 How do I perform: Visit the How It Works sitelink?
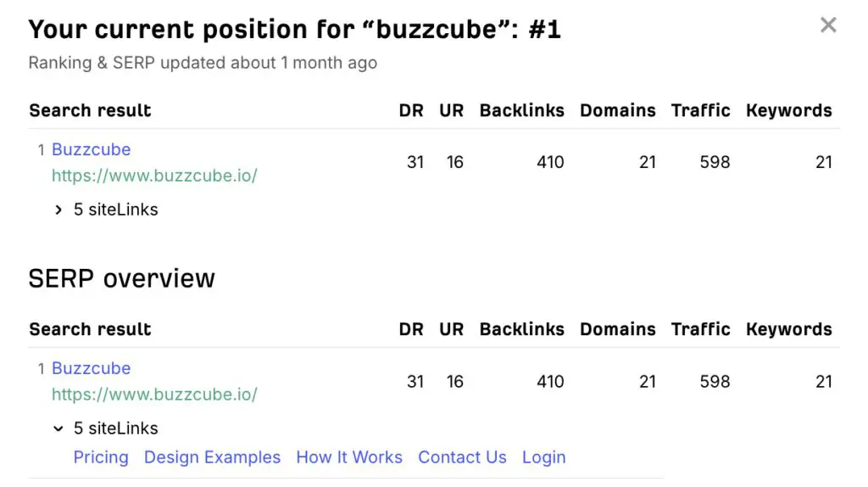click(349, 457)
